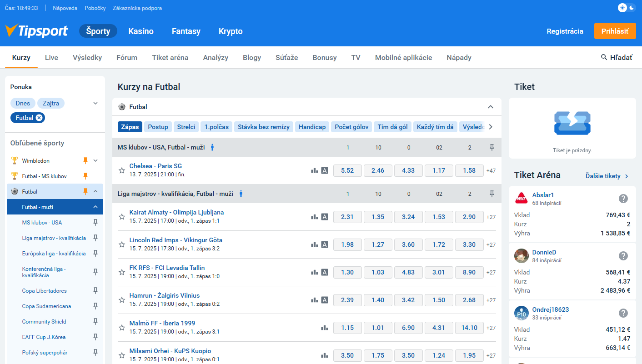Collapse the Futbal odds panel
The image size is (642, 364).
[x=491, y=107]
